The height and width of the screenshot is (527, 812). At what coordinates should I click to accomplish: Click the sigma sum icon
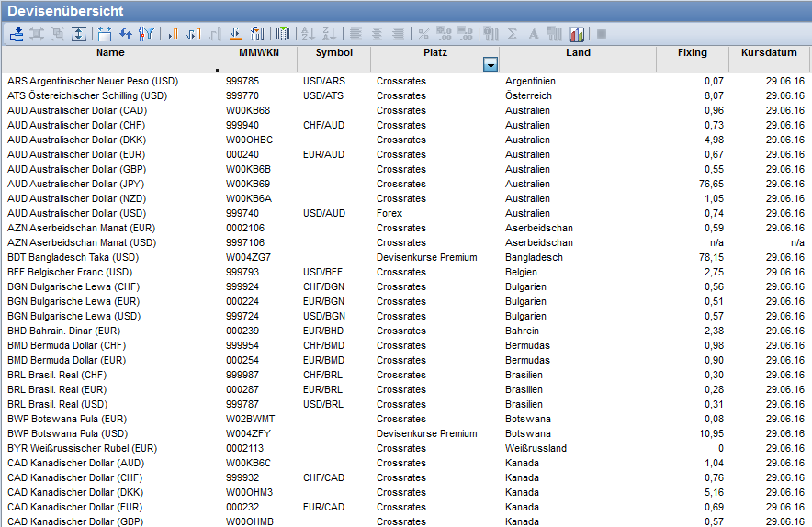513,34
